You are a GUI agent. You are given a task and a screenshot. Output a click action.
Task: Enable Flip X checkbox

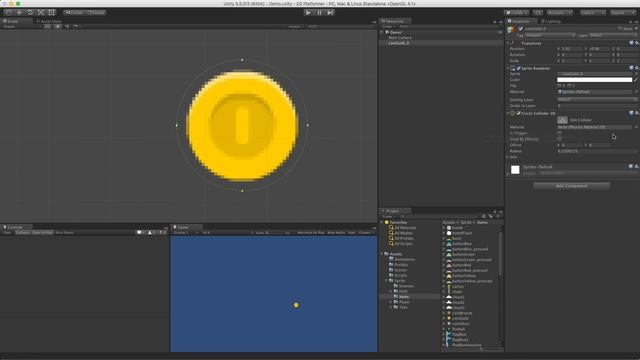coord(559,86)
